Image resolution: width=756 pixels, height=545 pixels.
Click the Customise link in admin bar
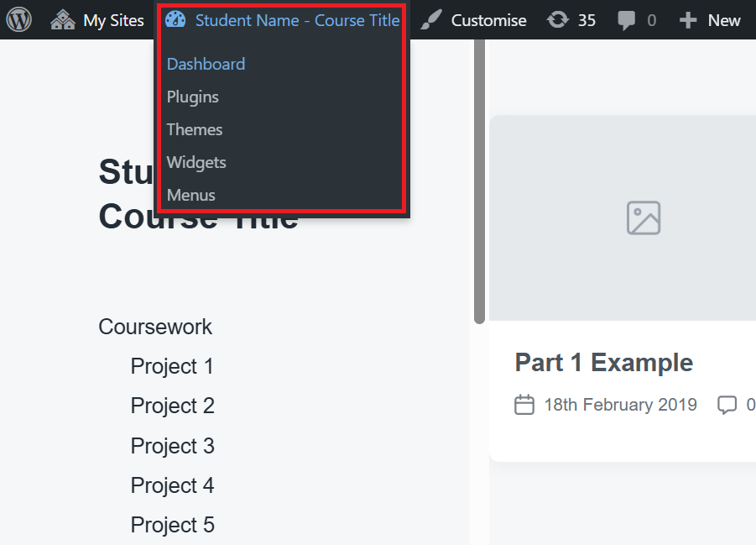(x=488, y=20)
